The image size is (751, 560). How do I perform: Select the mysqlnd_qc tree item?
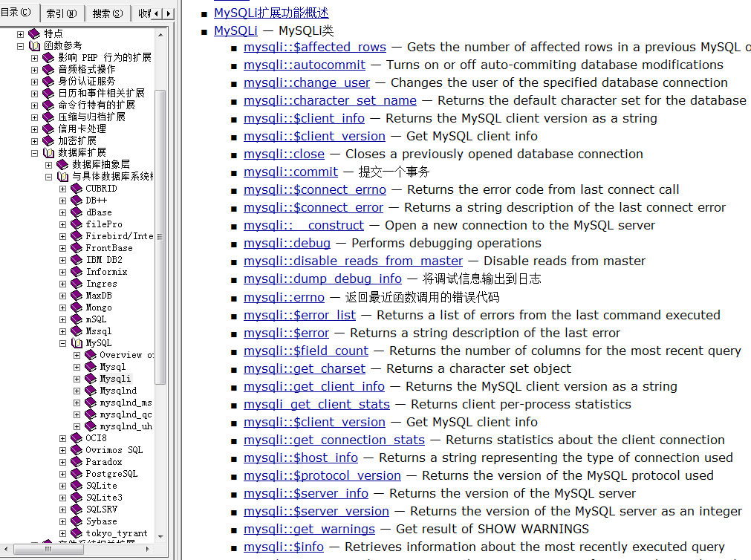pyautogui.click(x=126, y=414)
